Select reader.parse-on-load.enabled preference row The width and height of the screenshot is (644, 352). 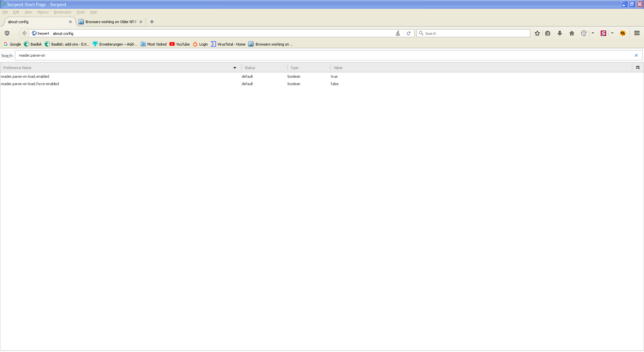tap(322, 76)
